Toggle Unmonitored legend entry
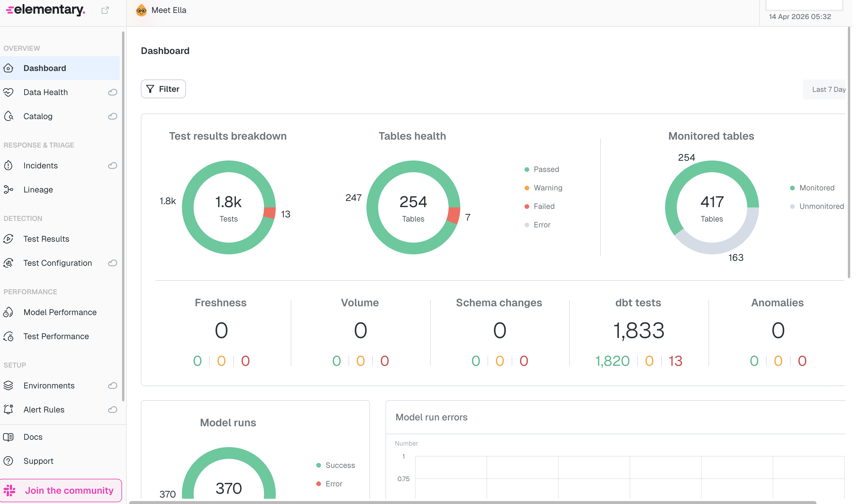Viewport: 859px width, 504px height. coord(817,206)
